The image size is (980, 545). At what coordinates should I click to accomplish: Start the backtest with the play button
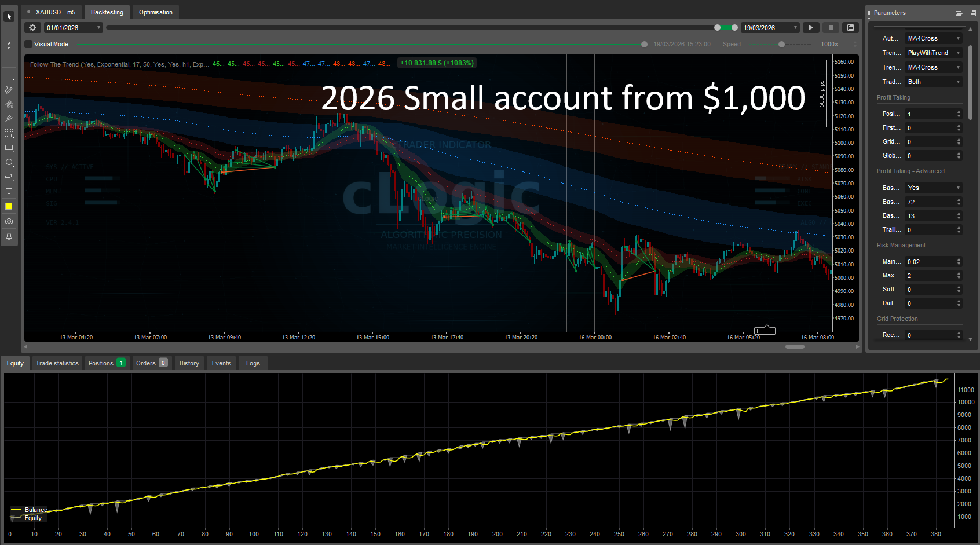tap(810, 27)
